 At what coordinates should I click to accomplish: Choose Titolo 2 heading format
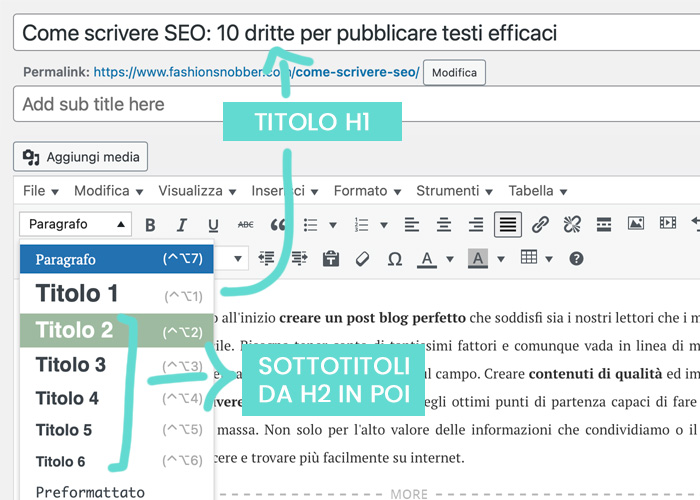[117, 330]
